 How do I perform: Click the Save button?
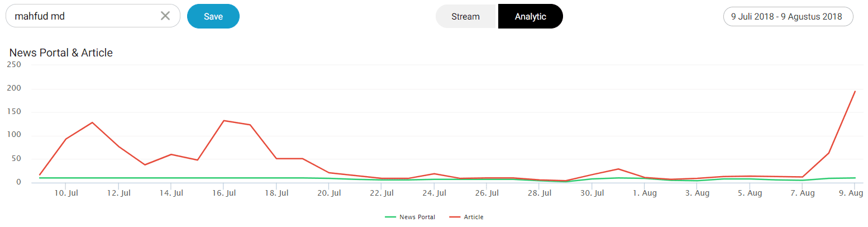point(213,16)
